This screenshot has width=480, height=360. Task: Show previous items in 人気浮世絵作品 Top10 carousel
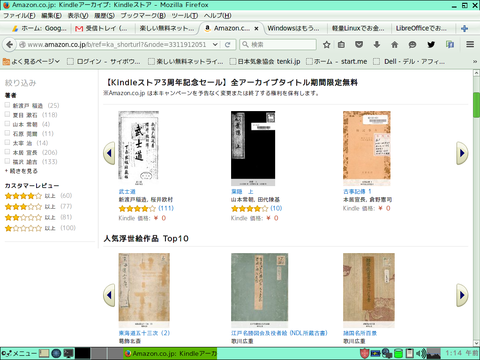point(109,295)
